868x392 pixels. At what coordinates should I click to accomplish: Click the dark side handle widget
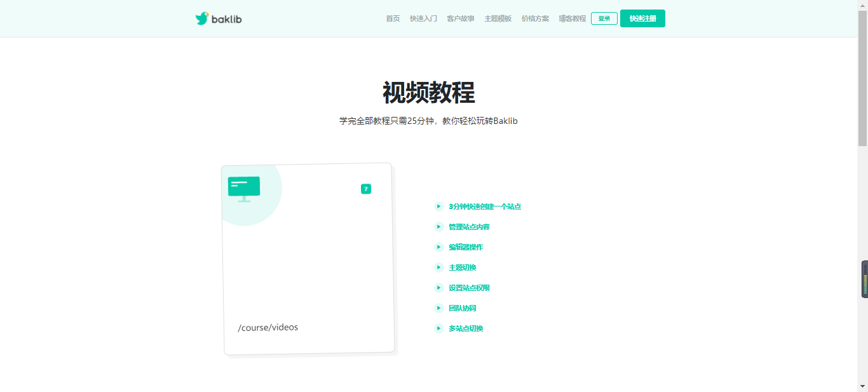click(865, 279)
